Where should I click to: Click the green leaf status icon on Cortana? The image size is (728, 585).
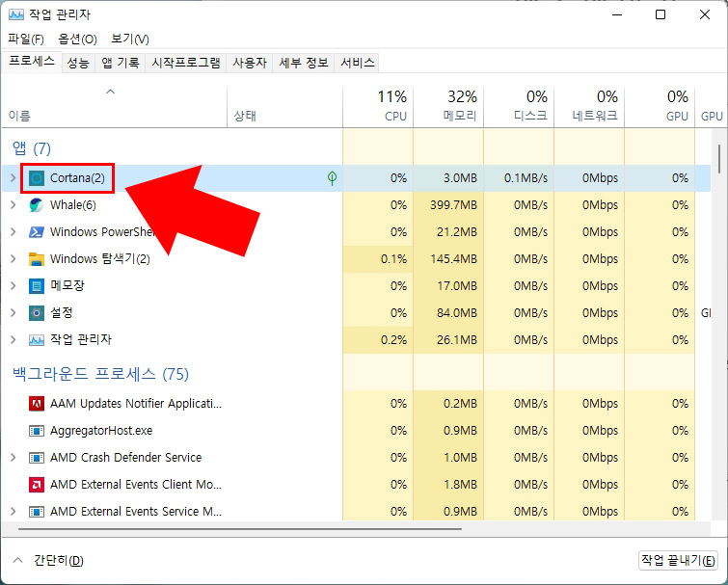(332, 177)
